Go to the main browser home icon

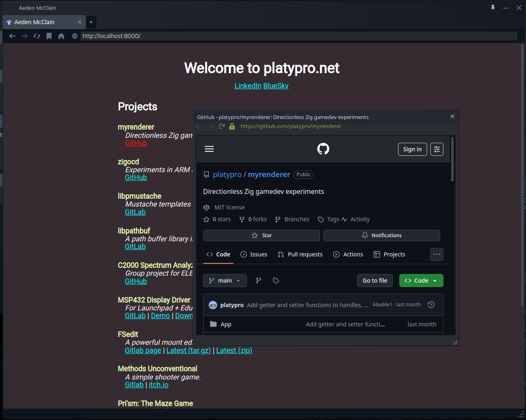pos(61,36)
